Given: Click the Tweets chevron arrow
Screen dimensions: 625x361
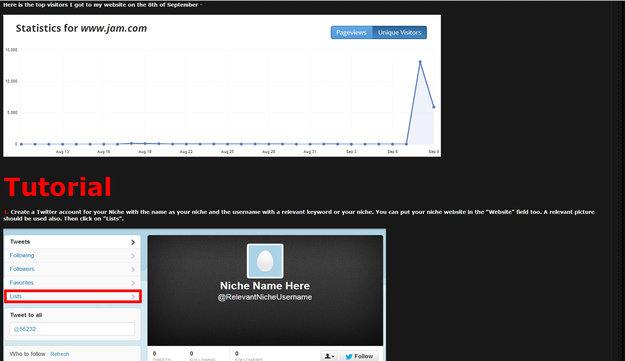Looking at the screenshot, I should tap(133, 242).
